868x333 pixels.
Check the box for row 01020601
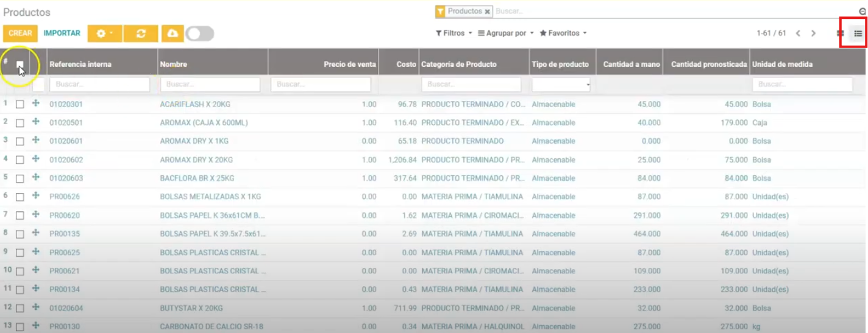point(20,141)
